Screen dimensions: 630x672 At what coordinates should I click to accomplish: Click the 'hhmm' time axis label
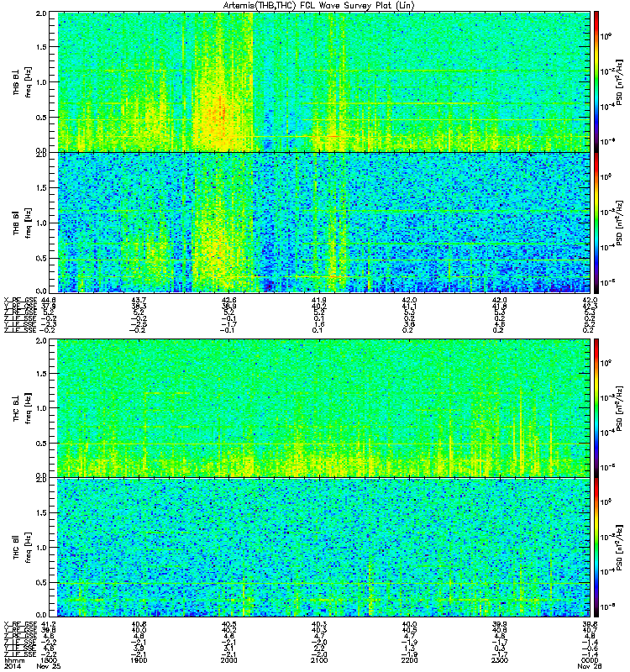tap(14, 660)
